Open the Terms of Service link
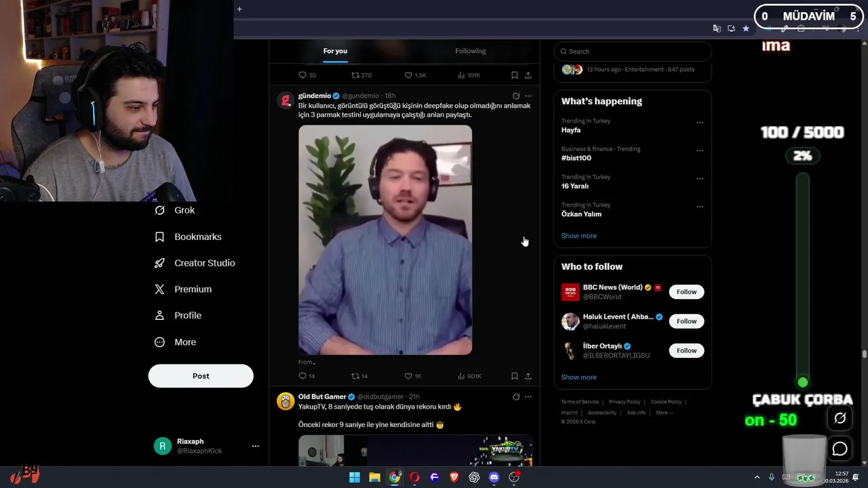The height and width of the screenshot is (488, 868). [x=580, y=402]
